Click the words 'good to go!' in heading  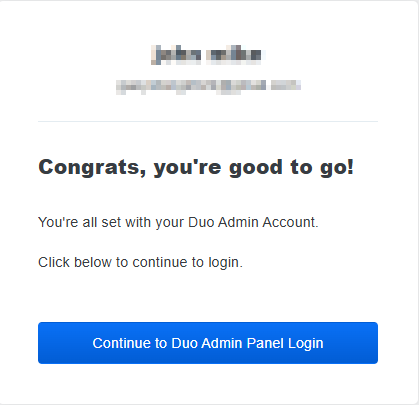pyautogui.click(x=291, y=167)
